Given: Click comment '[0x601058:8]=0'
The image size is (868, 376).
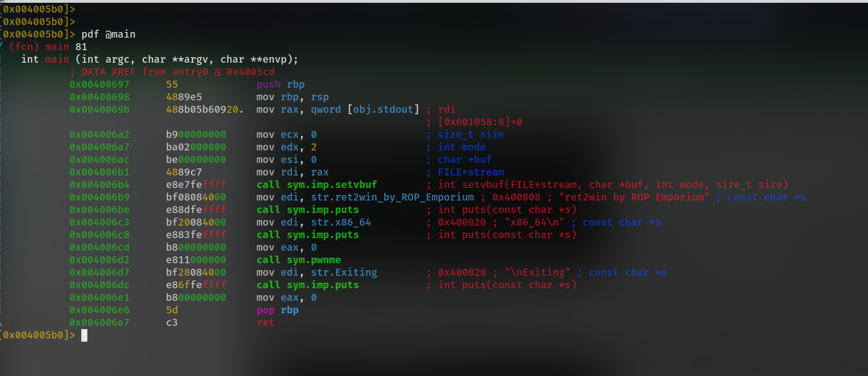Looking at the screenshot, I should pyautogui.click(x=480, y=122).
